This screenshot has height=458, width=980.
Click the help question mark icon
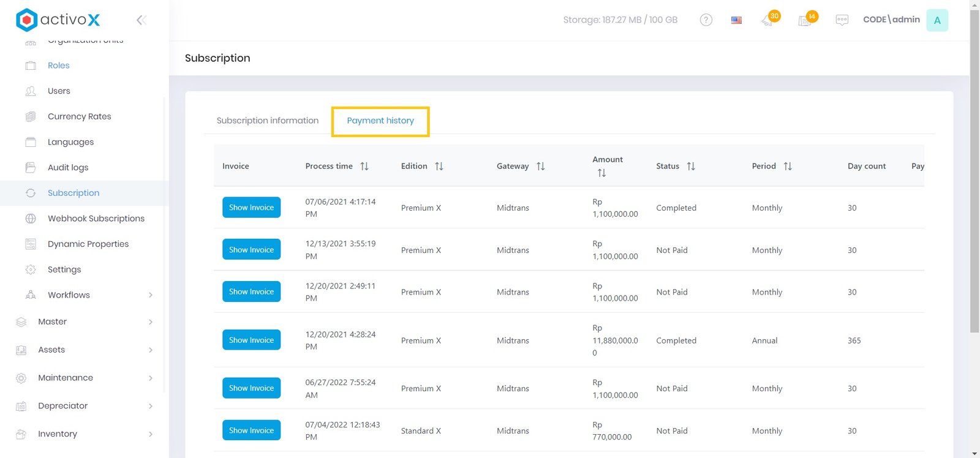[706, 20]
